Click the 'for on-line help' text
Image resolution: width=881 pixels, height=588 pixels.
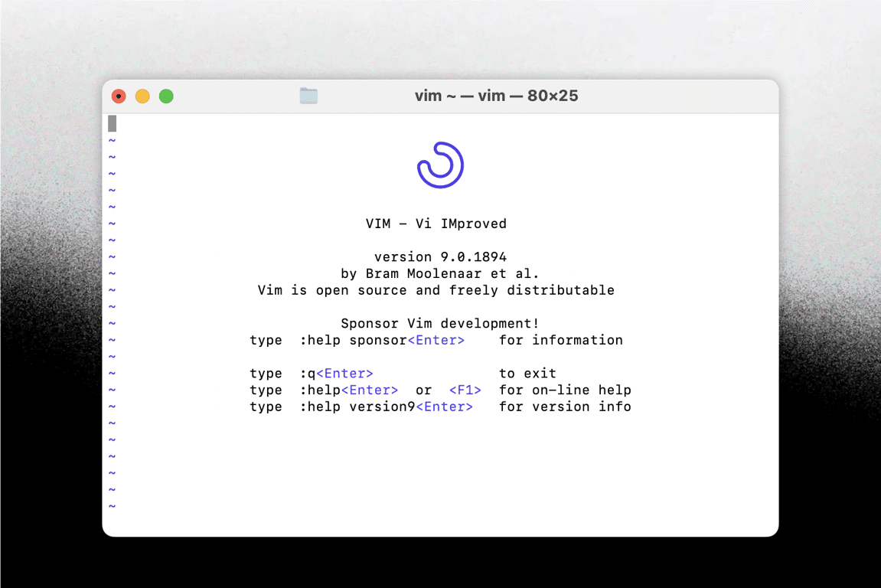point(565,390)
